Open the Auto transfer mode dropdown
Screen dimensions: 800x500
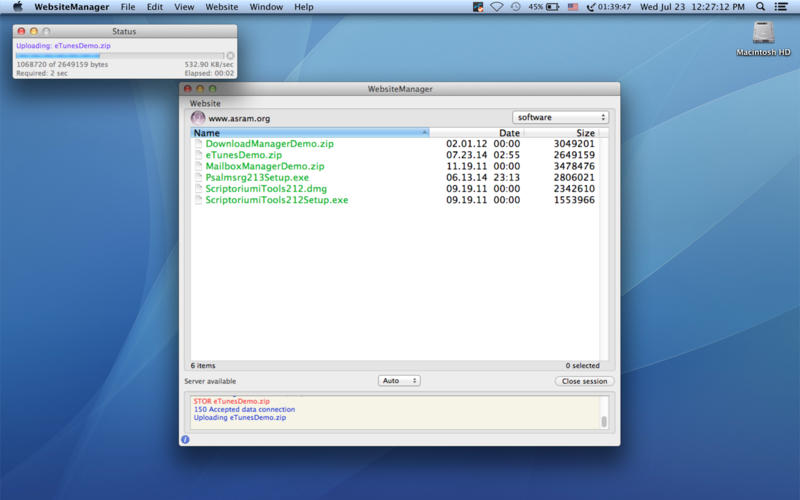point(399,381)
